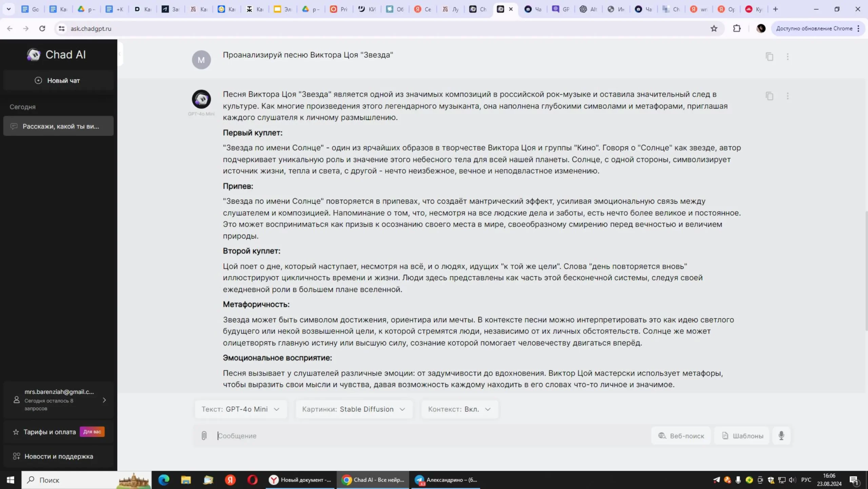Open the Шаблоны templates button
868x489 pixels.
[x=743, y=436]
